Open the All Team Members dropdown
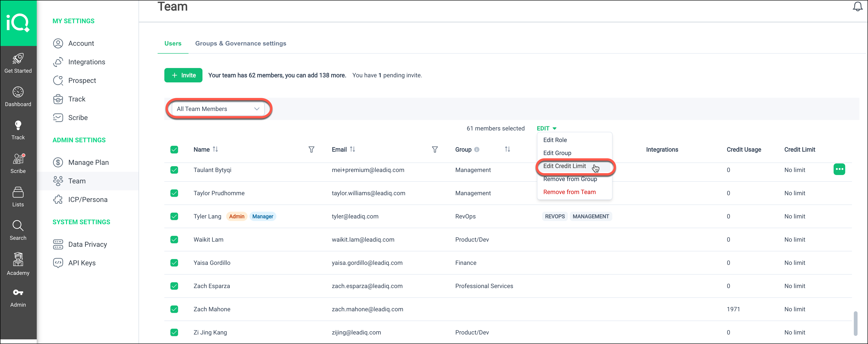The width and height of the screenshot is (868, 344). [218, 109]
